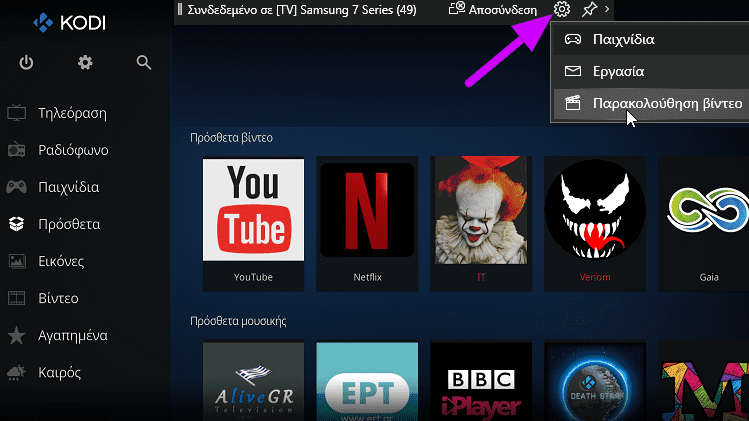Open Τηλεόραση section in sidebar
This screenshot has width=749, height=421.
72,113
